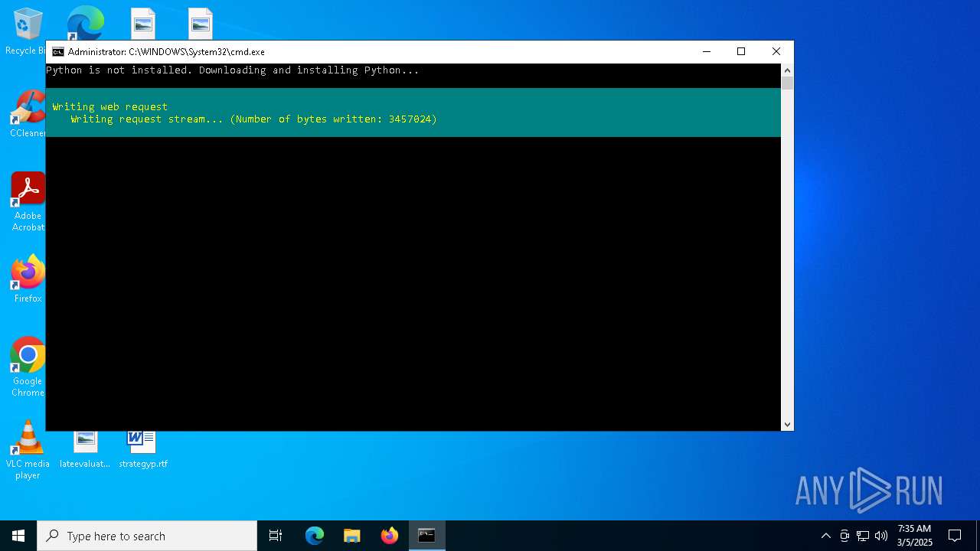
Task: Click the Microsoft Edge desktop shortcut behind cmd window
Action: [85, 23]
